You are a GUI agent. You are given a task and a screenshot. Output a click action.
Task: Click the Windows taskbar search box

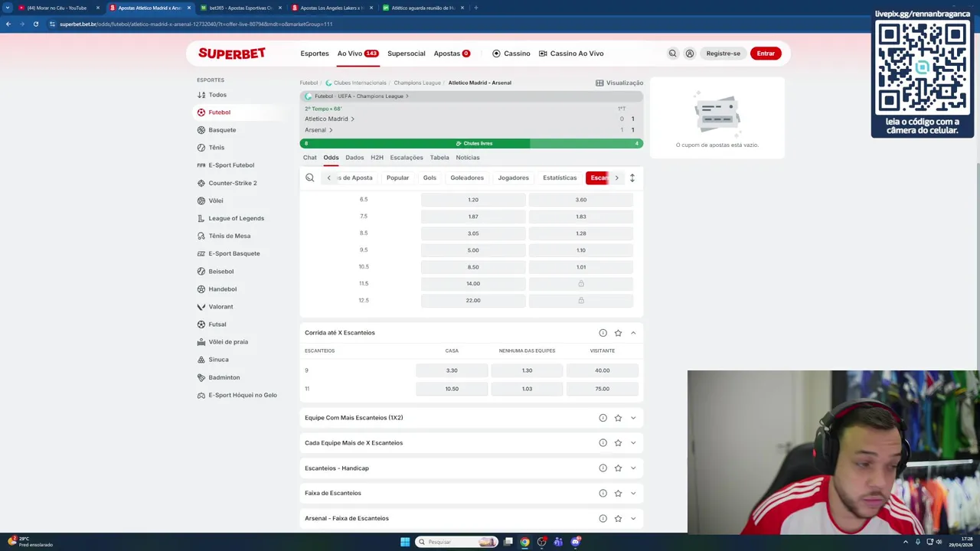[x=457, y=542]
